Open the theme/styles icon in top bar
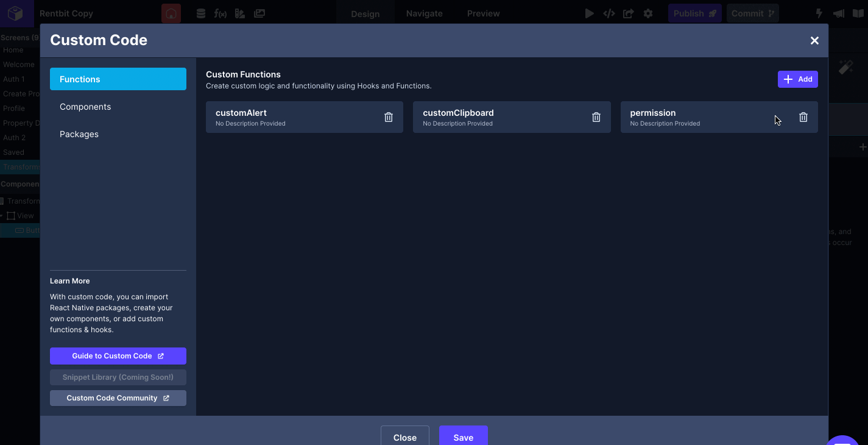868x445 pixels. click(240, 13)
